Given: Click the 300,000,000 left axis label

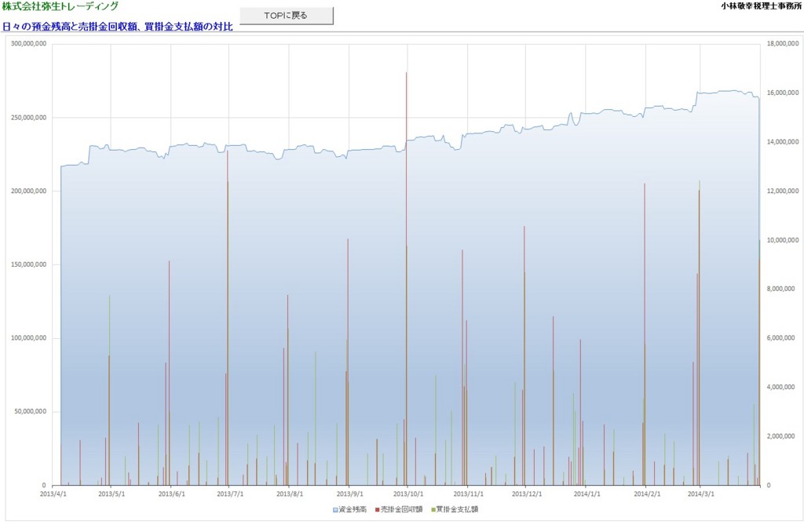Looking at the screenshot, I should point(29,44).
